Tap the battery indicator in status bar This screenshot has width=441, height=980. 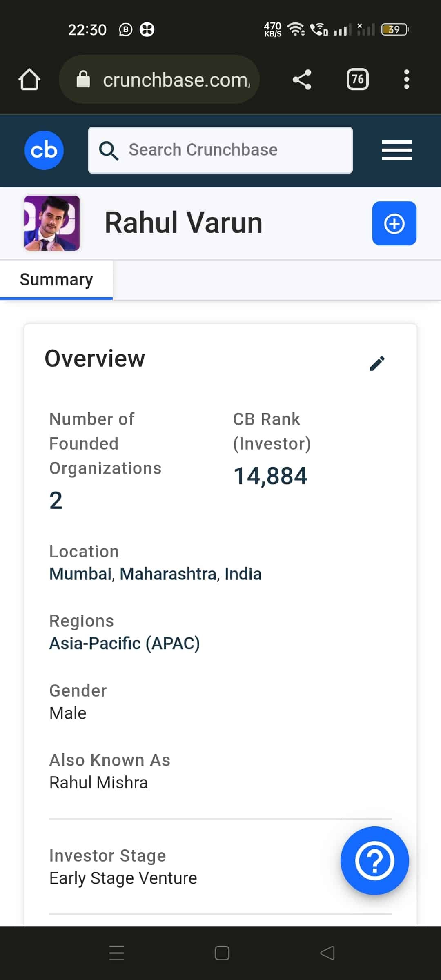pyautogui.click(x=395, y=29)
